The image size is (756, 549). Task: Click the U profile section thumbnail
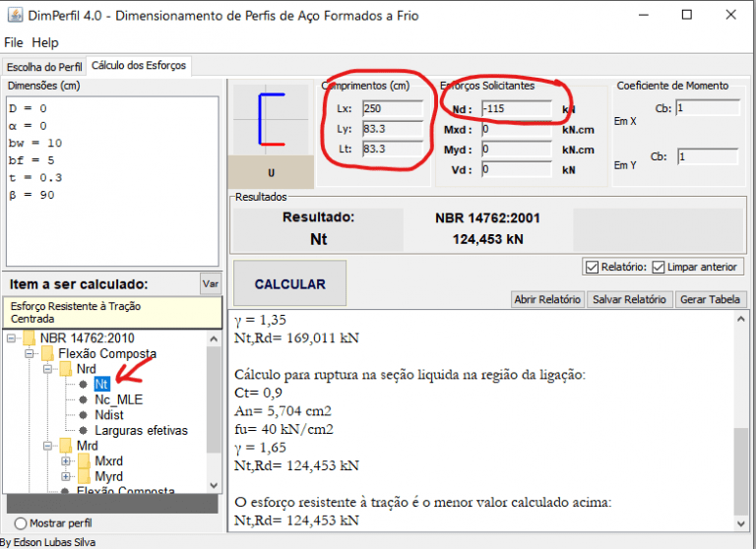pos(271,120)
